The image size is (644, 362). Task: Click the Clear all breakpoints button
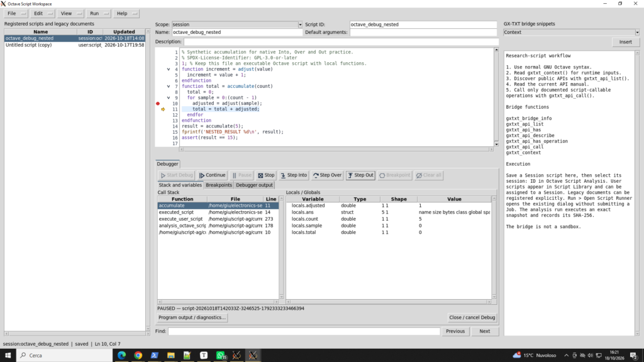click(428, 175)
